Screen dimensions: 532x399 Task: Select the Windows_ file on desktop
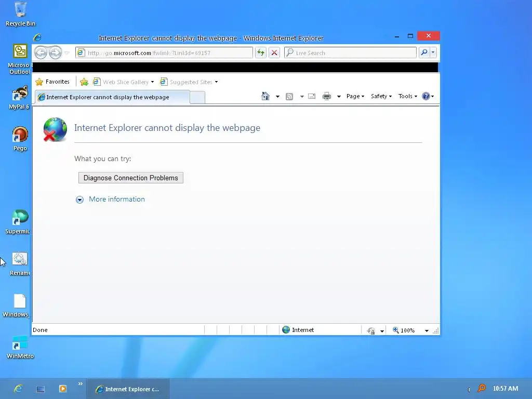coord(17,305)
